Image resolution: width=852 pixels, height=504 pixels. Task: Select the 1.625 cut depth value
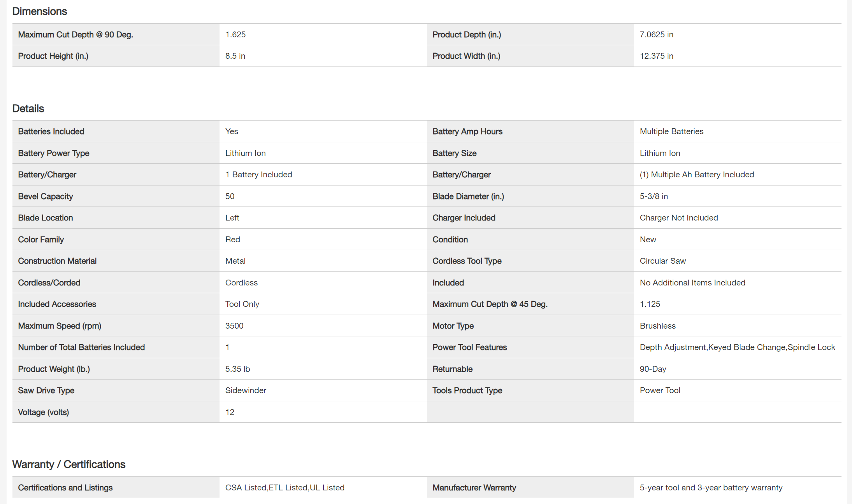(x=235, y=35)
